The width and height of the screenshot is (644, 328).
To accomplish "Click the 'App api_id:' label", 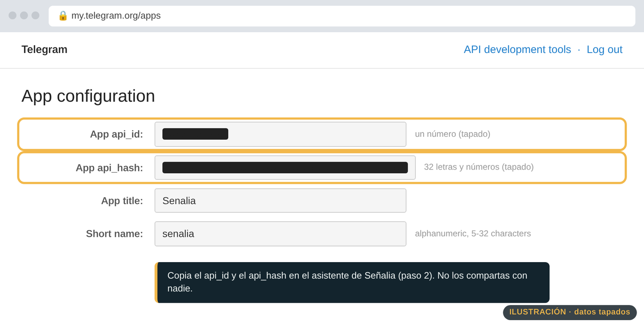I will 116,134.
